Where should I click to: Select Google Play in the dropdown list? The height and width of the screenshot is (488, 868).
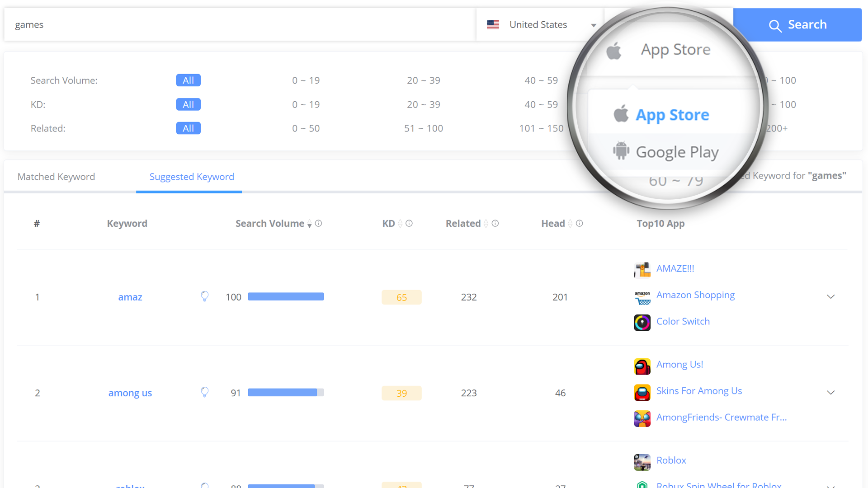click(677, 152)
